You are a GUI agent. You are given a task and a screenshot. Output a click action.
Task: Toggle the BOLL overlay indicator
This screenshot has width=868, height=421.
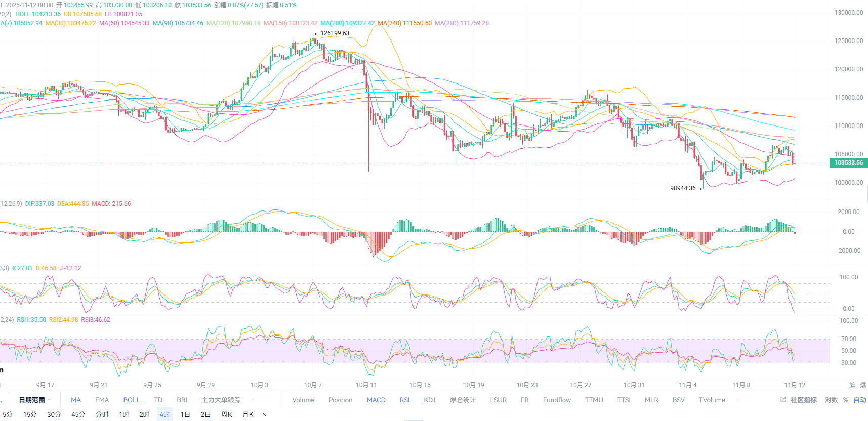pyautogui.click(x=131, y=400)
